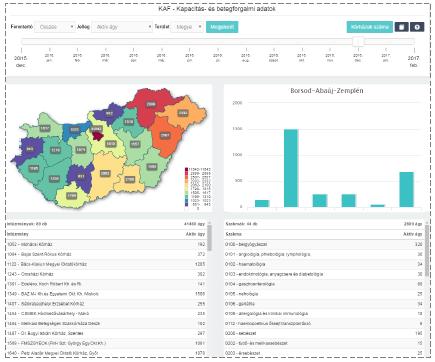Select row 0105 - nefrológia
Image resolution: width=435 pixels, height=362 pixels.
(324, 294)
